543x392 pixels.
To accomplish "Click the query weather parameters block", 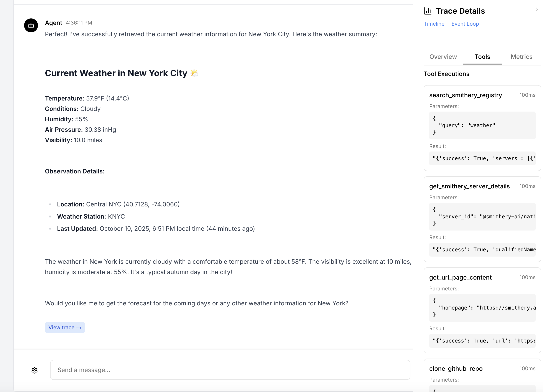I will click(482, 125).
